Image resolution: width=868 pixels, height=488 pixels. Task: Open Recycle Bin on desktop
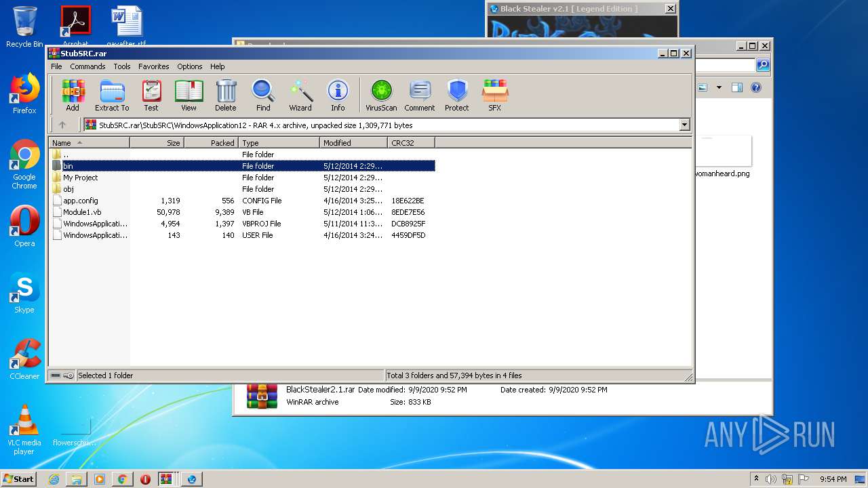[24, 27]
